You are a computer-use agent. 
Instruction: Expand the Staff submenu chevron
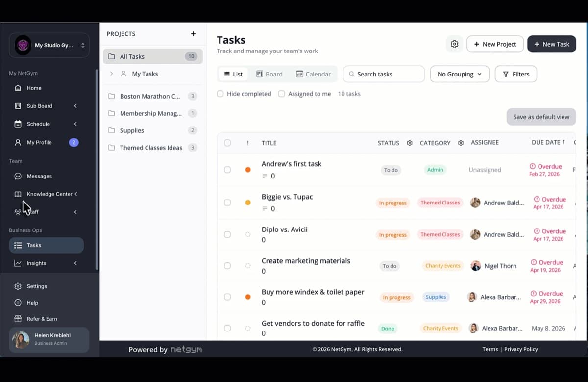coord(75,212)
